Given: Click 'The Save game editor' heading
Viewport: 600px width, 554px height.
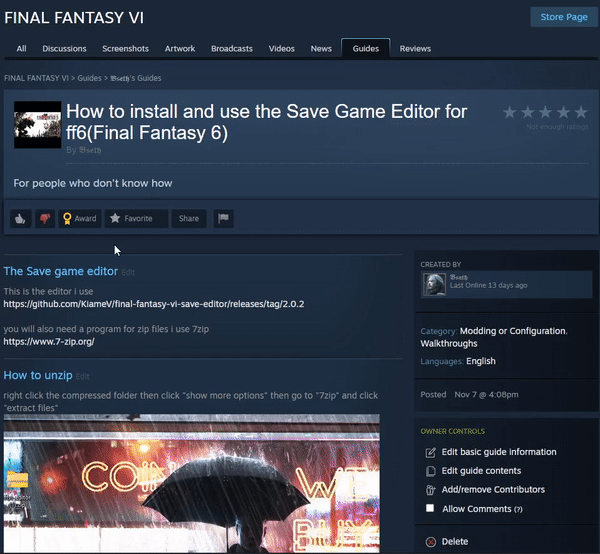Looking at the screenshot, I should (x=60, y=271).
